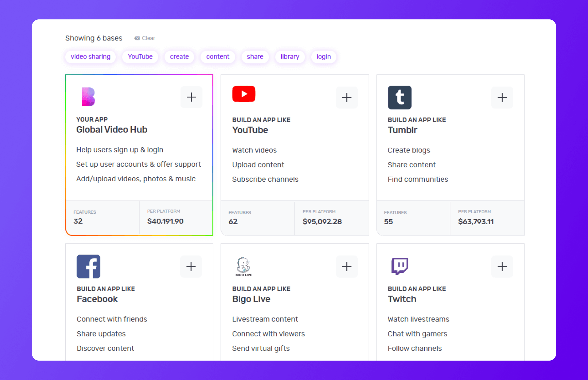Click 'Connect with viewers' on Bigo Live

point(268,334)
